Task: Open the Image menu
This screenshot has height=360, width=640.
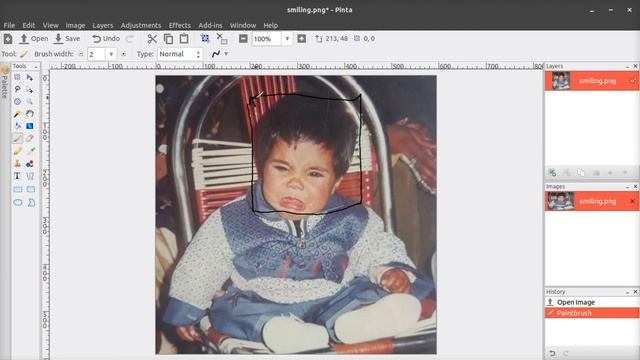Action: tap(76, 25)
